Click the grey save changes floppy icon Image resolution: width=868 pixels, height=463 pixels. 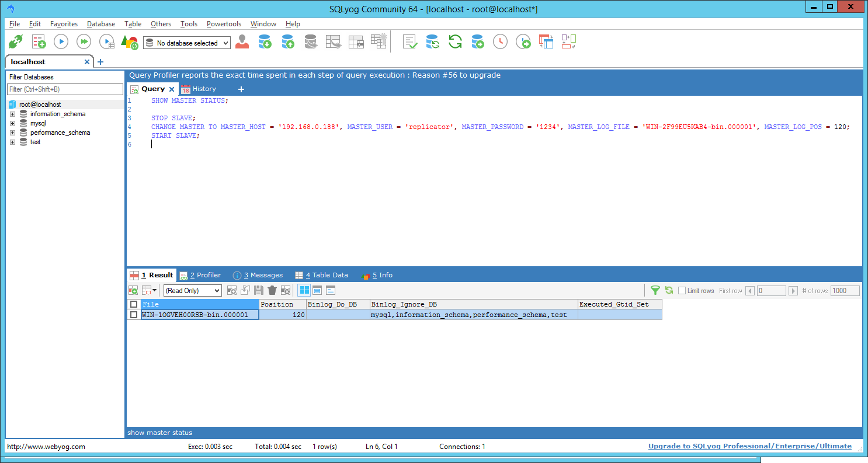(x=259, y=290)
